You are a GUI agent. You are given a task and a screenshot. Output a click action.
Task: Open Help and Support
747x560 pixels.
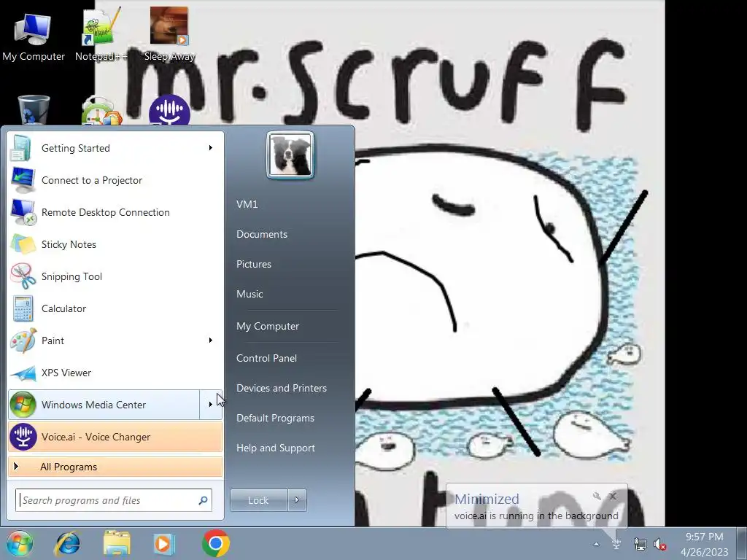click(x=275, y=448)
